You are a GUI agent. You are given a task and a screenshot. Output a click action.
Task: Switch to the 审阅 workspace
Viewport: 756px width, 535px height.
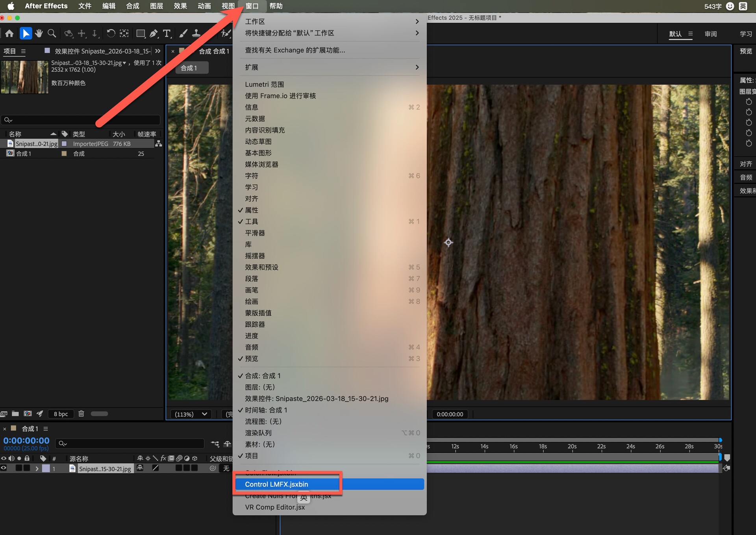710,34
